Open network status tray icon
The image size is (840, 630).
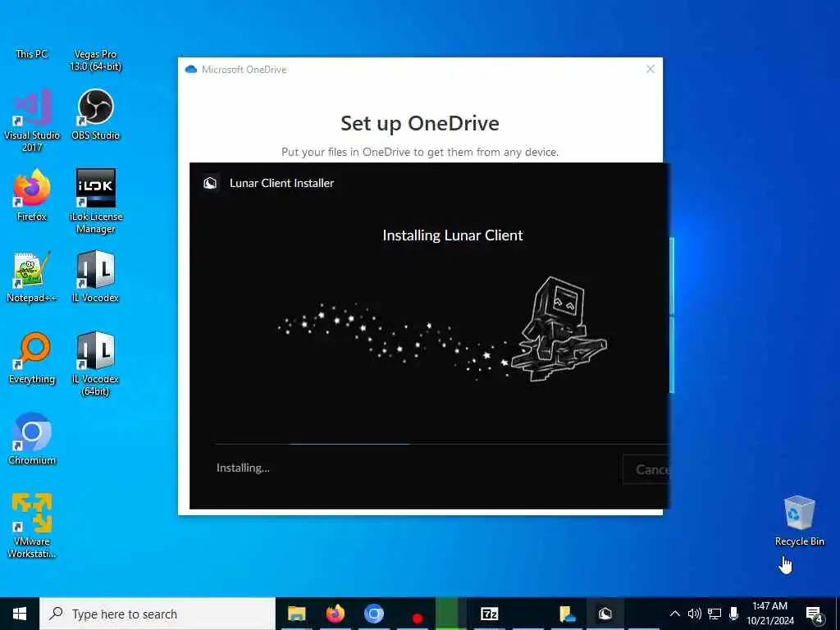(x=714, y=614)
